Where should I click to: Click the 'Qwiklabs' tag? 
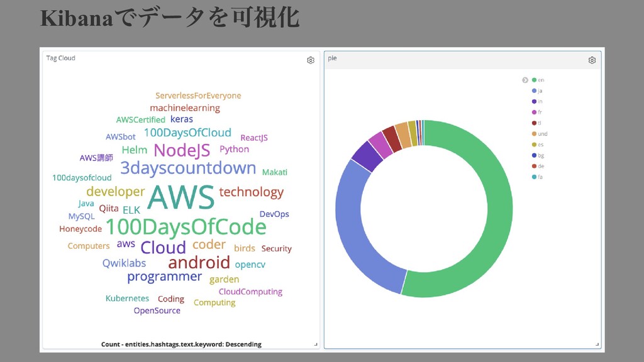pos(124,263)
